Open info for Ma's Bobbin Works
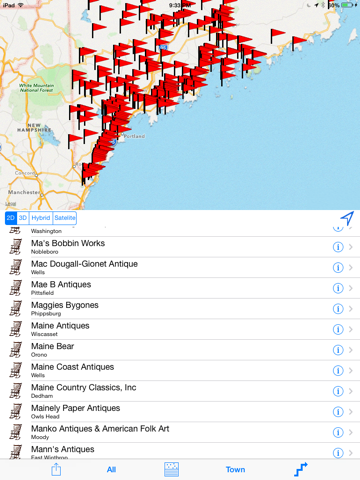 pyautogui.click(x=338, y=247)
